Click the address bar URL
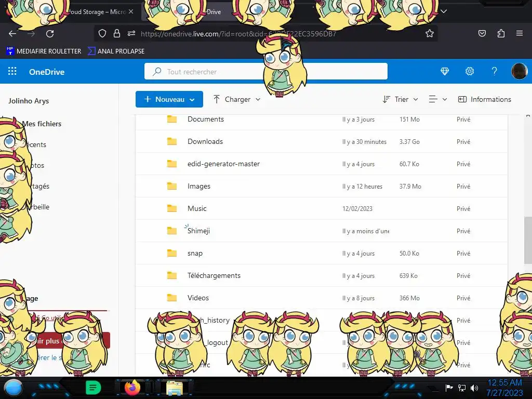Screen dimensions: 532x399 click(238, 34)
